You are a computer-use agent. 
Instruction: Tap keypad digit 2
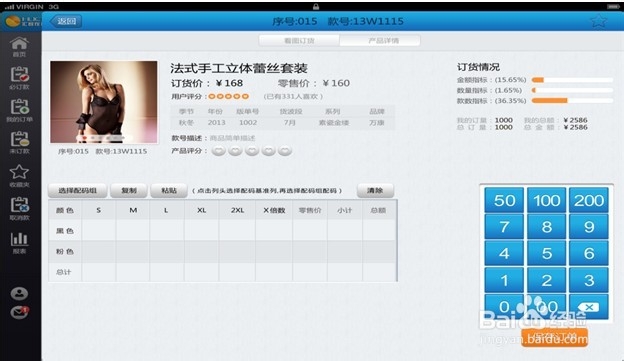point(546,280)
